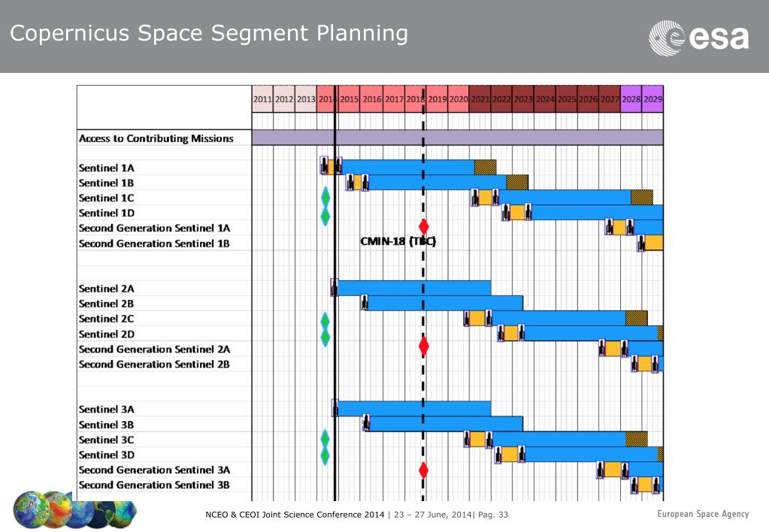Click the launch rocket icon on Sentinel 3B row
This screenshot has height=532, width=769.
tap(366, 423)
